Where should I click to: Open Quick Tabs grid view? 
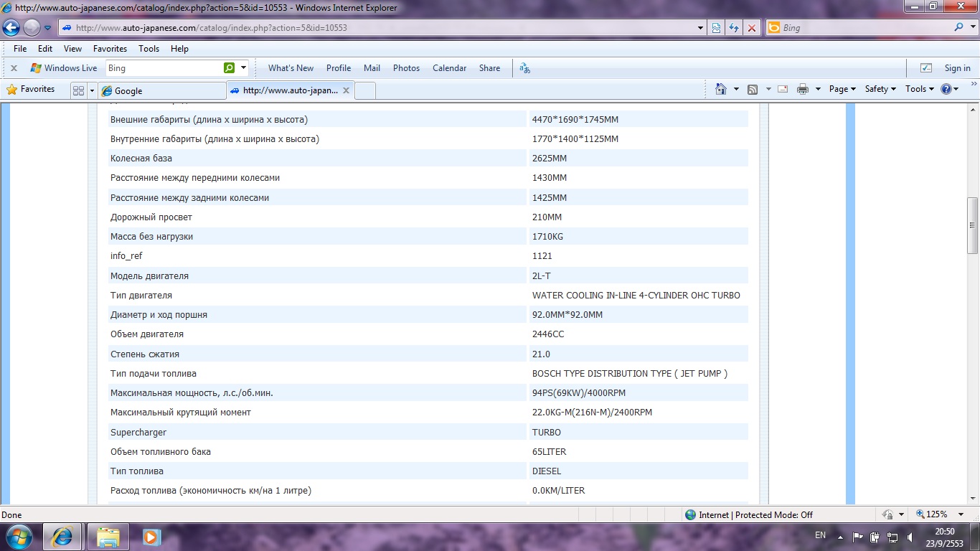pyautogui.click(x=78, y=90)
